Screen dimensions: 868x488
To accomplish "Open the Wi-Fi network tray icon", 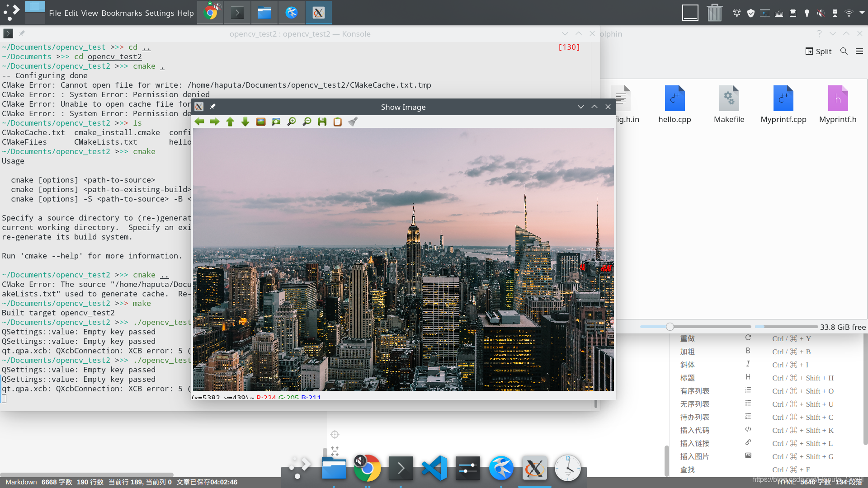I will [x=849, y=13].
